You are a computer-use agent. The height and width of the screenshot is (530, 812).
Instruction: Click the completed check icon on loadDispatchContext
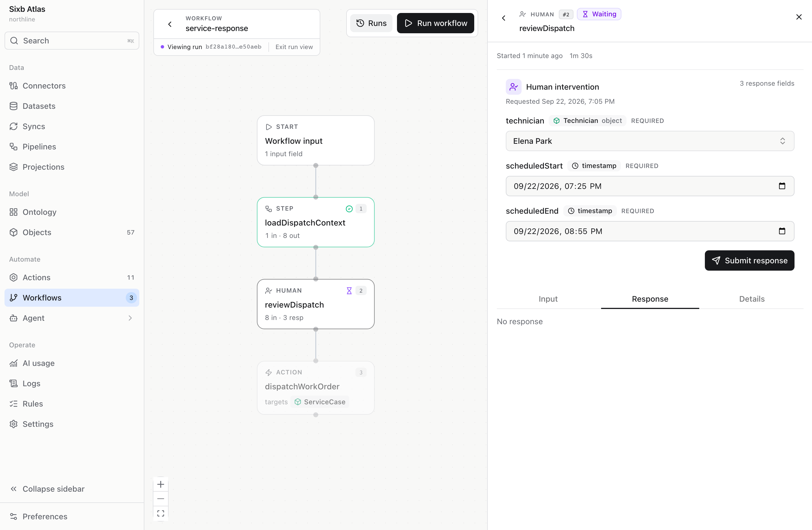click(349, 209)
